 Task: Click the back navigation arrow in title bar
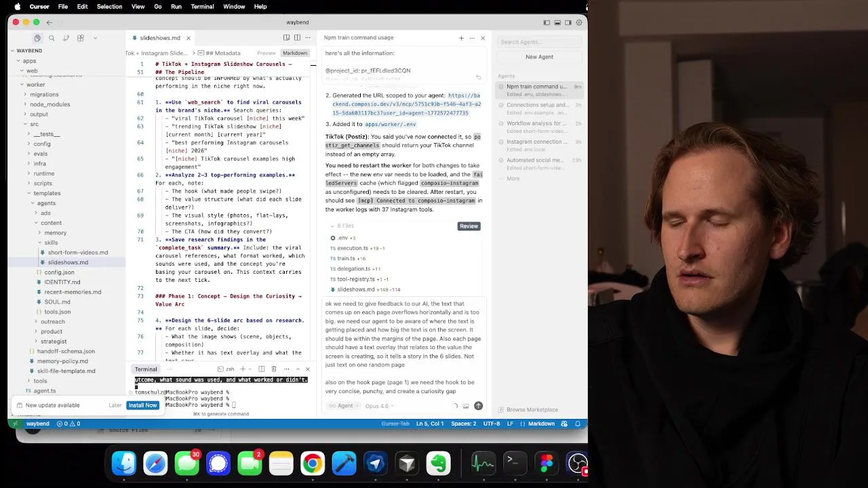49,22
